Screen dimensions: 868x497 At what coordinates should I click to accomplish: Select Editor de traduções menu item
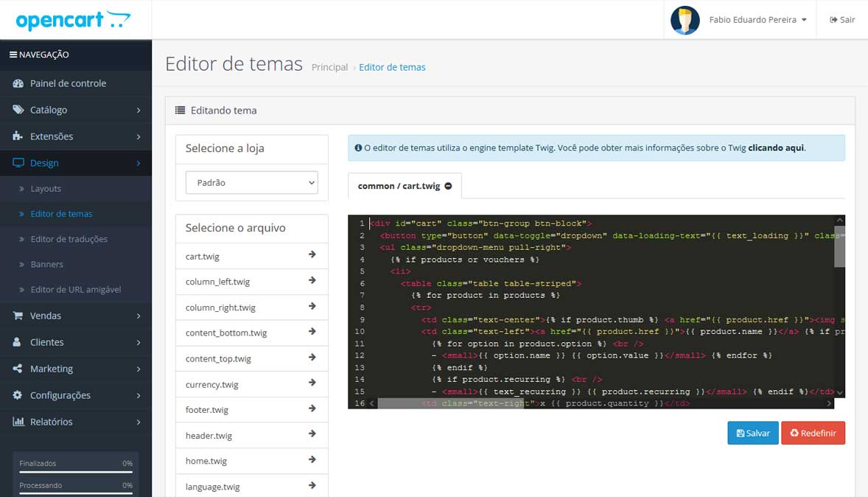pos(69,239)
